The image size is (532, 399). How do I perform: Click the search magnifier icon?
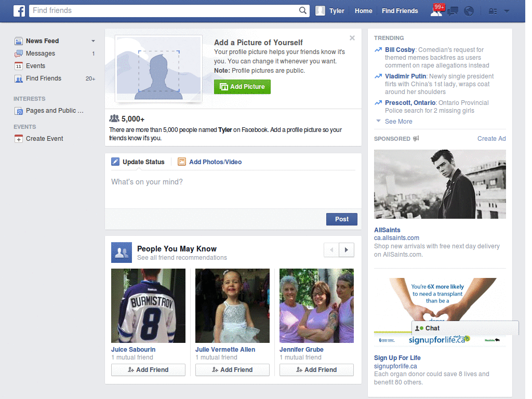coord(302,10)
